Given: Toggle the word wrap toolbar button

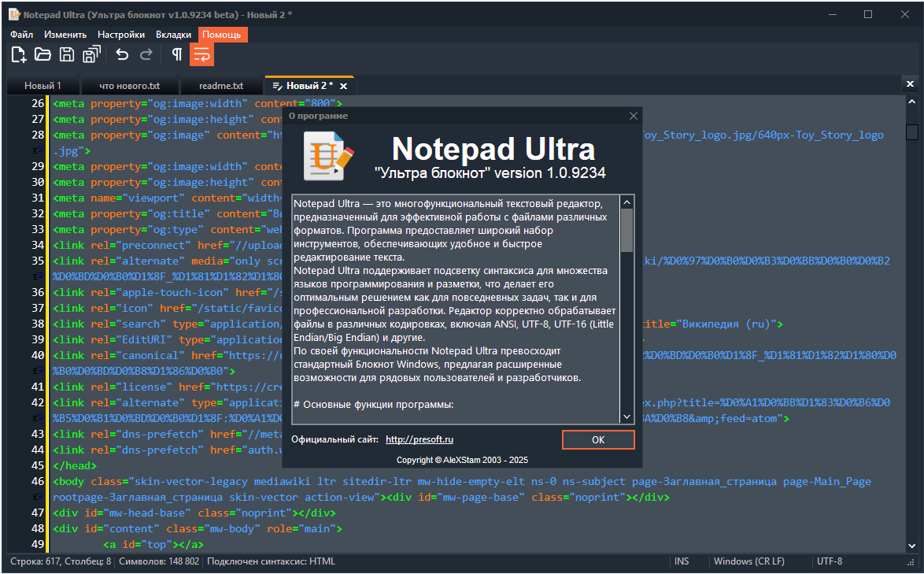Looking at the screenshot, I should tap(201, 54).
